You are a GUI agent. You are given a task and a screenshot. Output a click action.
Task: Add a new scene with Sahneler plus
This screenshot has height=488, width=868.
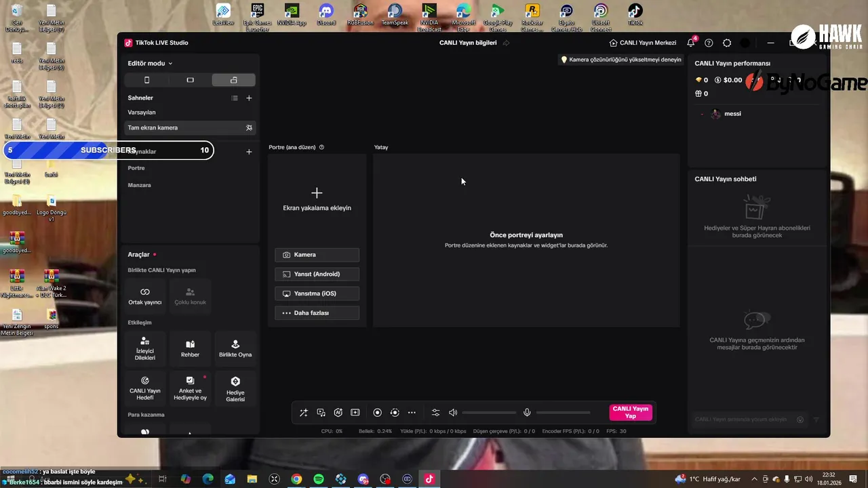point(249,98)
